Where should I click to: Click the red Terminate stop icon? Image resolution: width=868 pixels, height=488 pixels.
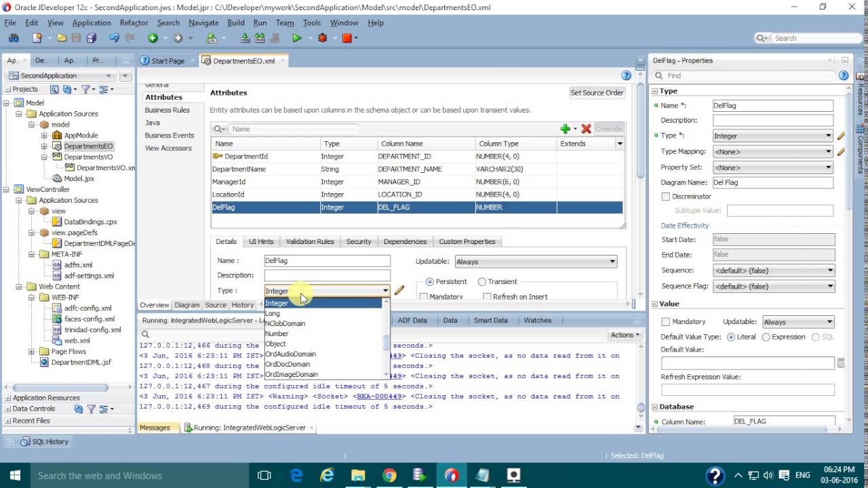pyautogui.click(x=347, y=38)
